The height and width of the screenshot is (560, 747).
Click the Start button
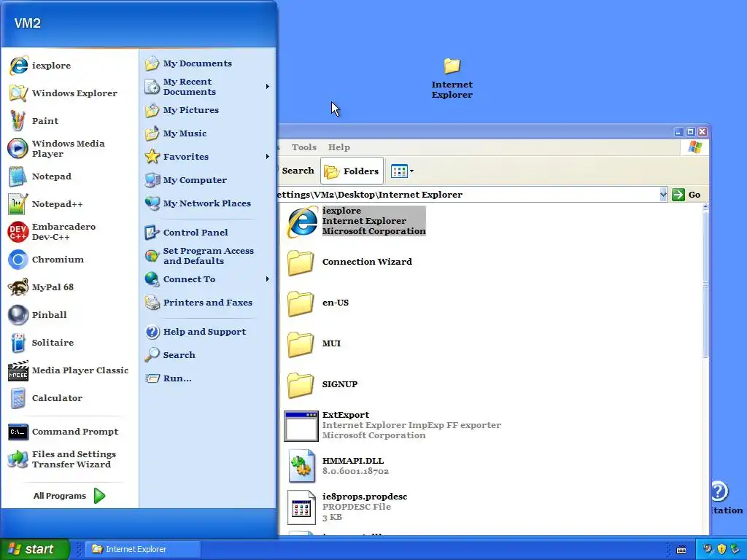coord(34,549)
